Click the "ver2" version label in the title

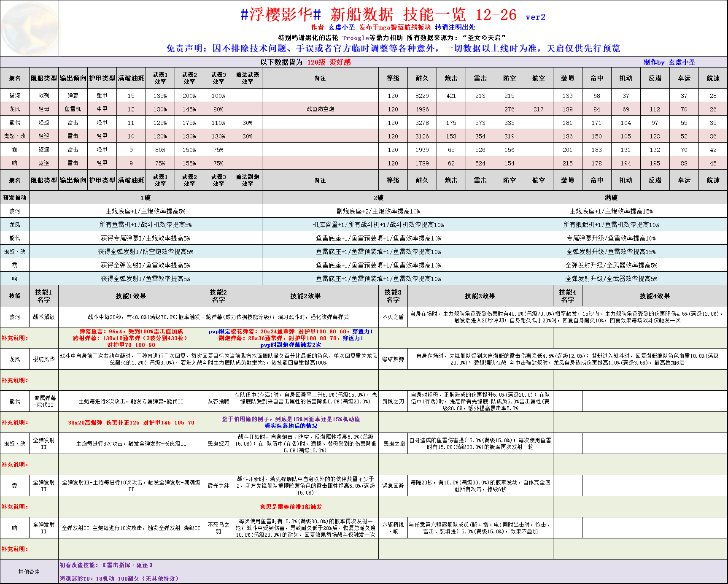(x=535, y=17)
